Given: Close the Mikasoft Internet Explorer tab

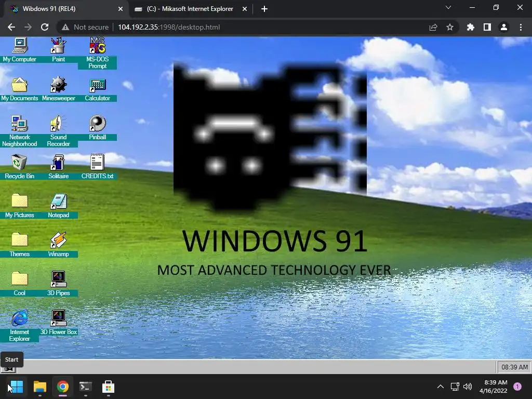Looking at the screenshot, I should pos(245,9).
